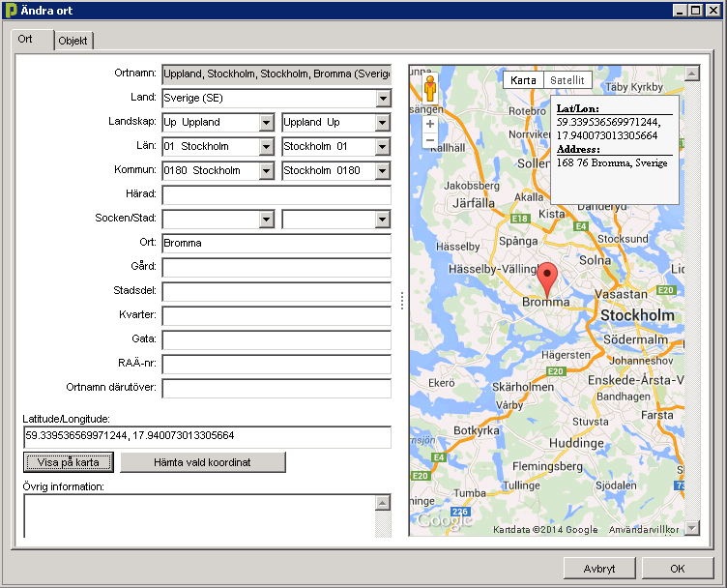727x588 pixels.
Task: Open the Landskap 'Up Uppland' dropdown
Action: point(266,123)
